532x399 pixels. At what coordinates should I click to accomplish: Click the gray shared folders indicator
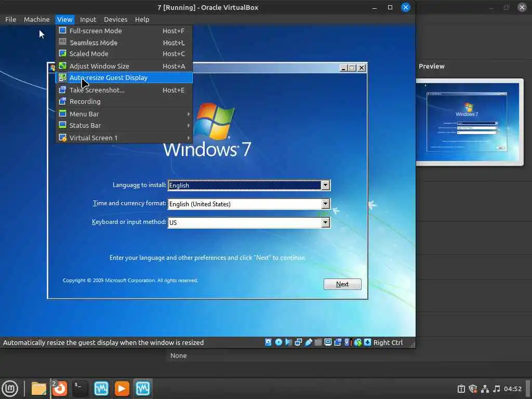(x=318, y=342)
